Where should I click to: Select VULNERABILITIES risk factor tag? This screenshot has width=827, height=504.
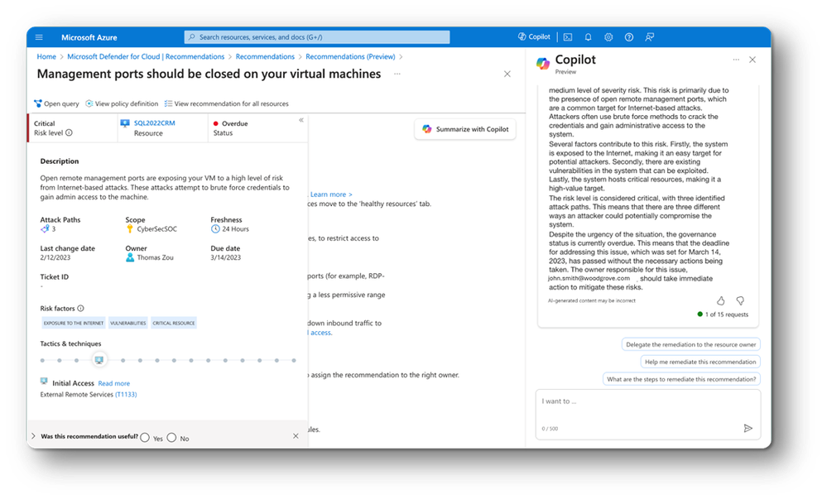[x=128, y=323]
